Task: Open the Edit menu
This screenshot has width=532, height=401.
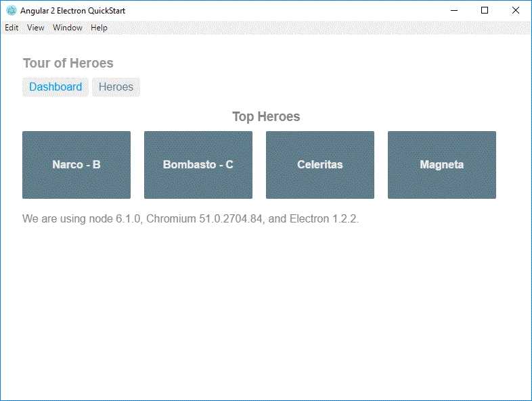Action: click(x=12, y=28)
